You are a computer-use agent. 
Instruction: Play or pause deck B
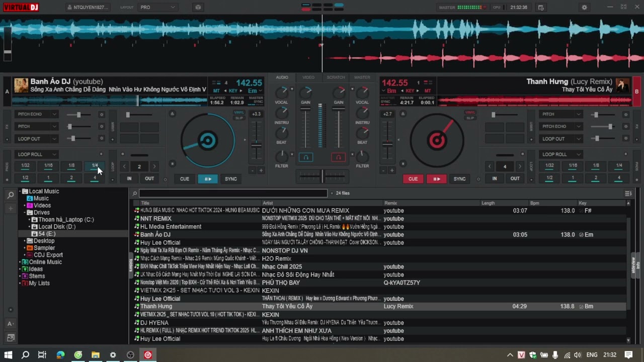pyautogui.click(x=436, y=179)
